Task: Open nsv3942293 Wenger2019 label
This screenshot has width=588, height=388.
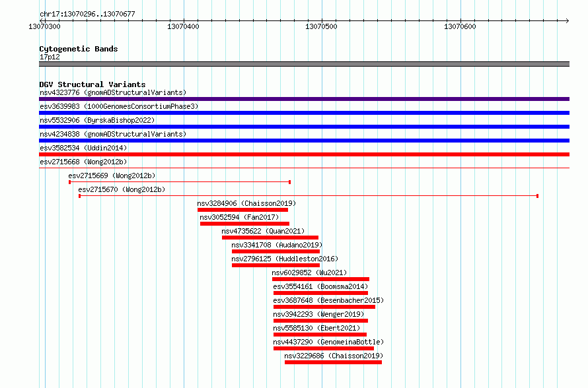Action: tap(318, 314)
